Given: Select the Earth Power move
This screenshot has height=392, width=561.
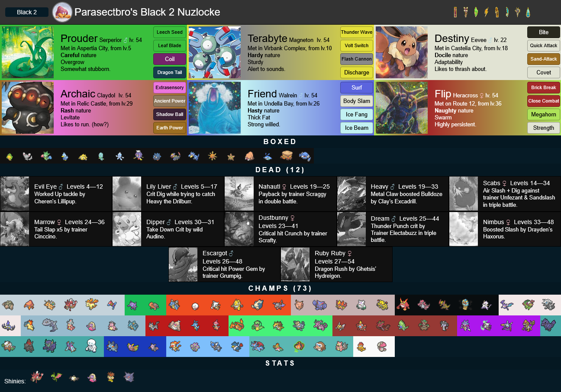Looking at the screenshot, I should pyautogui.click(x=170, y=128).
